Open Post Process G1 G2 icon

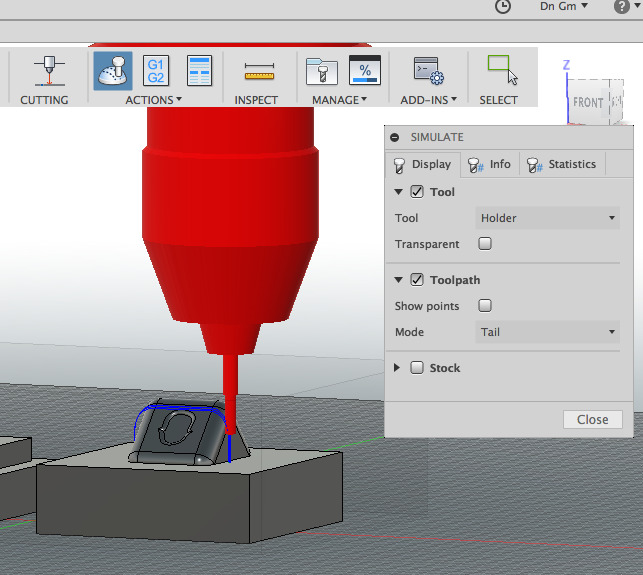(x=156, y=70)
